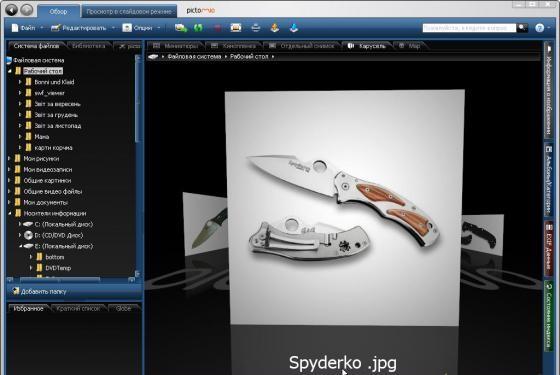Viewport: 560px width, 375px height.
Task: Go forward with the round forward arrow
Action: click(26, 10)
